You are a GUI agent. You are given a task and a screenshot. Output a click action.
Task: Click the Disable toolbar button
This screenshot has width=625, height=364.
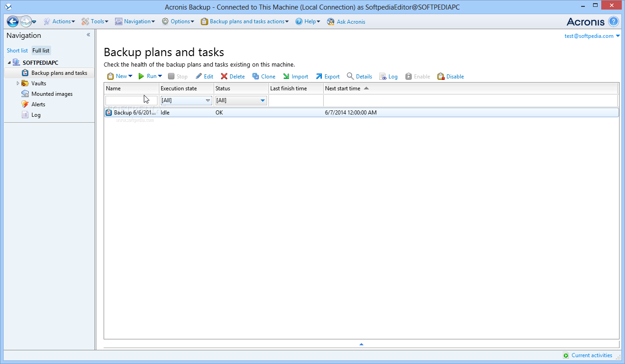tap(451, 77)
